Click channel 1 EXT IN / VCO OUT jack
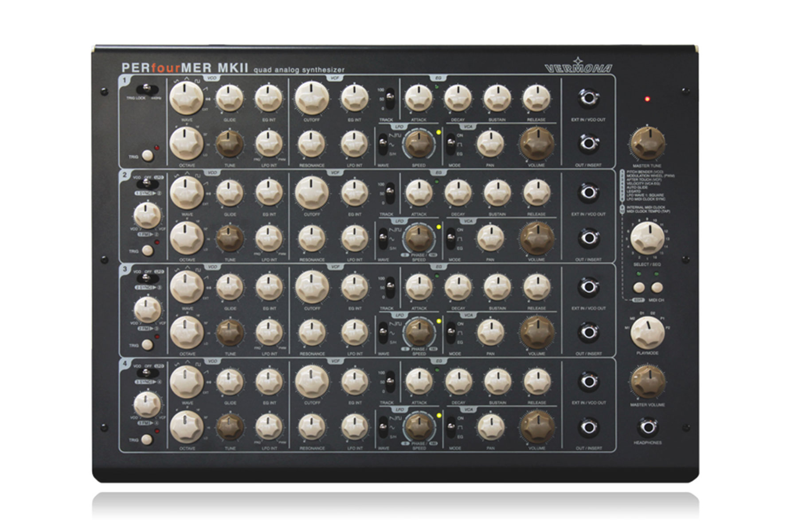 click(589, 98)
